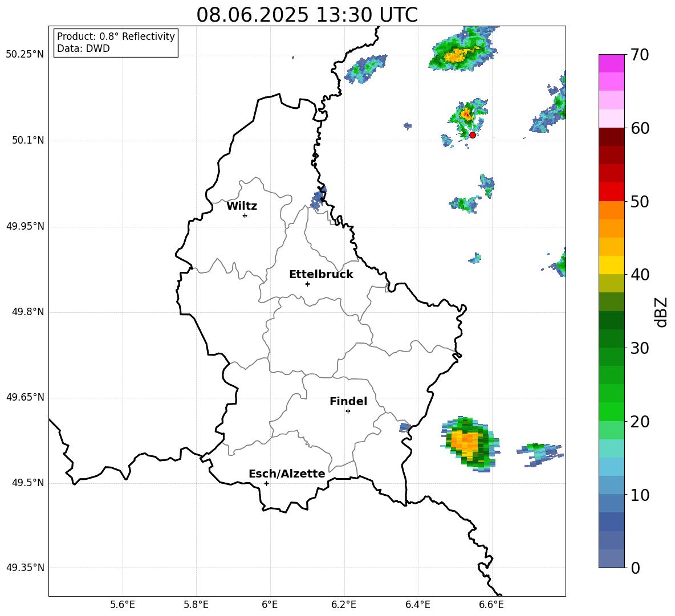Click the Findel station cross marker
Viewport: 675px width, 616px height.
pos(348,411)
